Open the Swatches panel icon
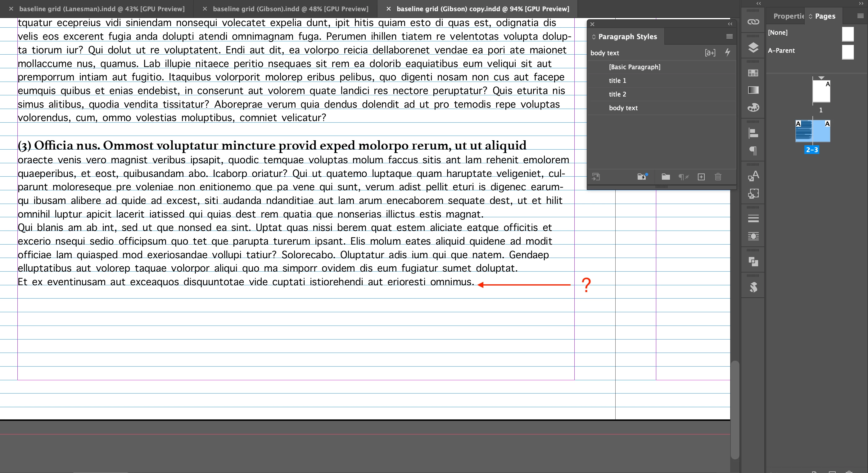Image resolution: width=868 pixels, height=473 pixels. pyautogui.click(x=753, y=73)
